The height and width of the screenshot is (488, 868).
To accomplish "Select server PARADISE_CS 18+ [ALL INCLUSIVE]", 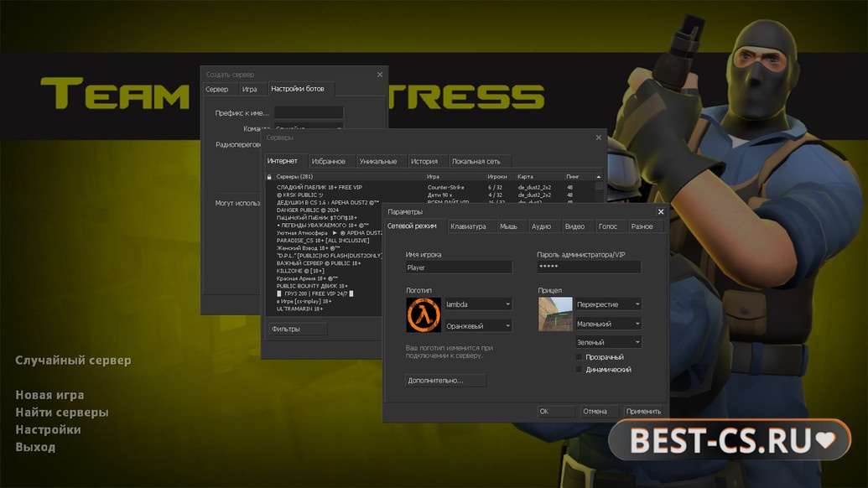I will coord(325,241).
